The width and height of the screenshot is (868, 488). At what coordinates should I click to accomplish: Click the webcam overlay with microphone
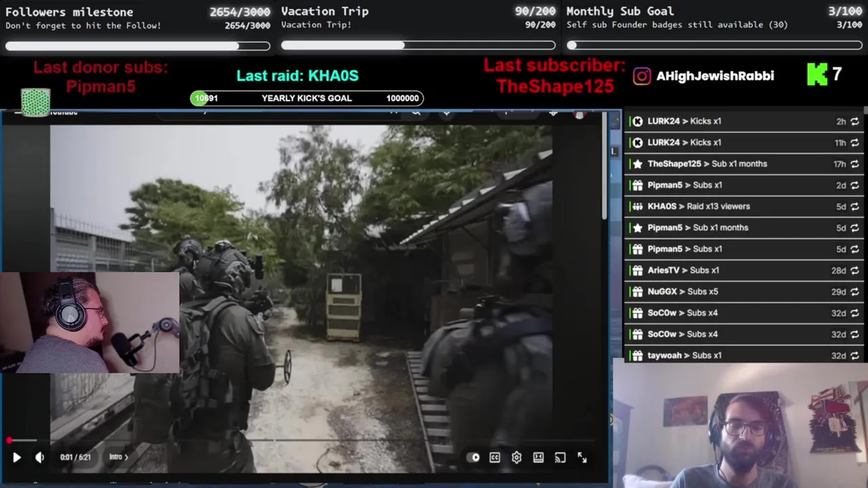point(90,323)
